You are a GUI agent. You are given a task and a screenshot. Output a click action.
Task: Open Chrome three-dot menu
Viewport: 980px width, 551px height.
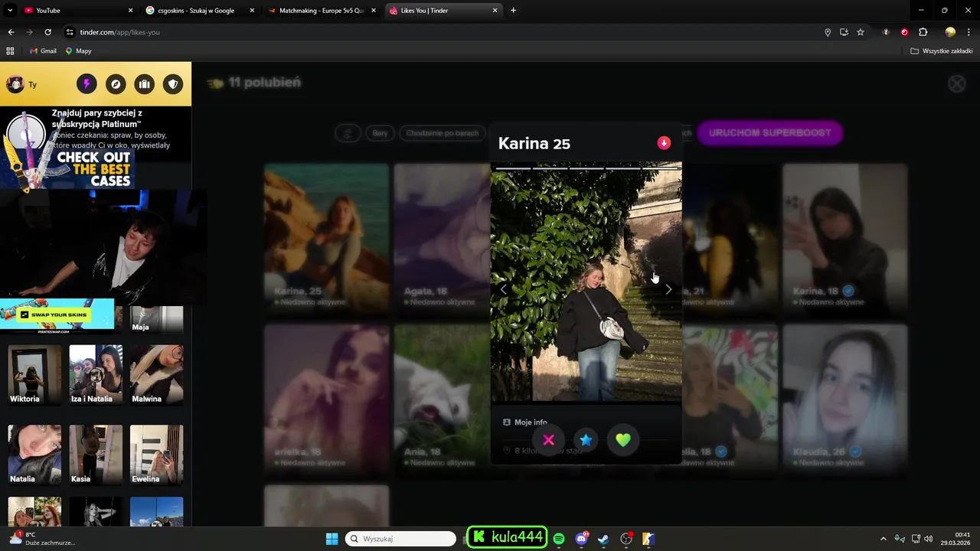[969, 32]
